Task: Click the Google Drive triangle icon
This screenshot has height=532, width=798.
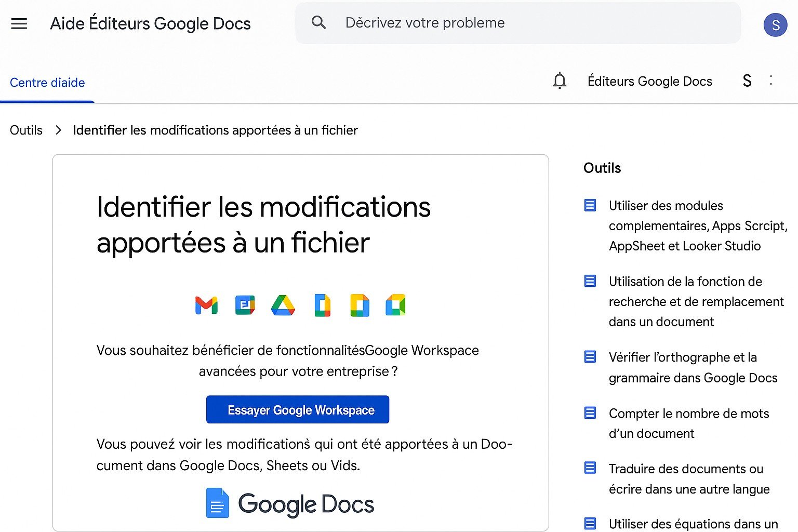Action: (x=283, y=305)
